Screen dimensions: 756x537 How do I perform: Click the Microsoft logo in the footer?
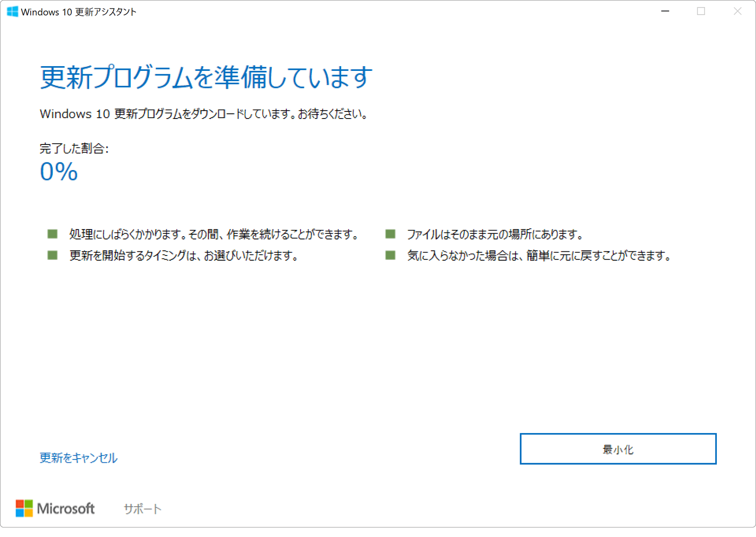pyautogui.click(x=55, y=509)
